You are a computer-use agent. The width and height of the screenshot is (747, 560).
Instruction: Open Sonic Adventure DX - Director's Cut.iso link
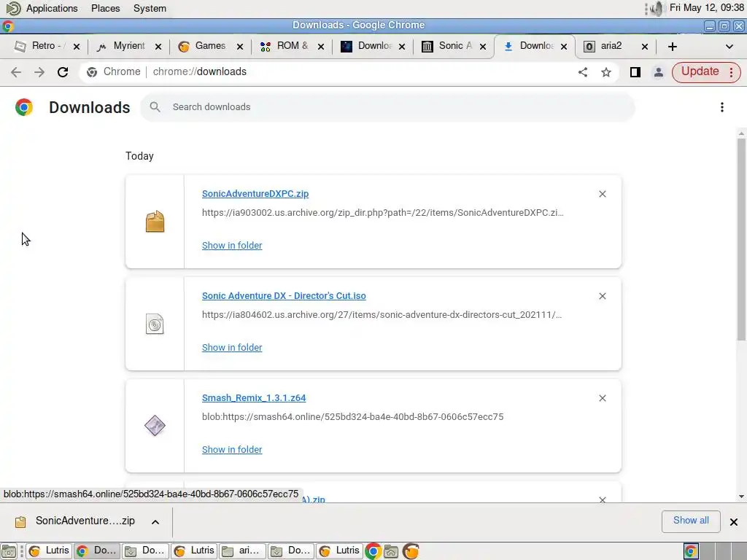[x=284, y=296]
